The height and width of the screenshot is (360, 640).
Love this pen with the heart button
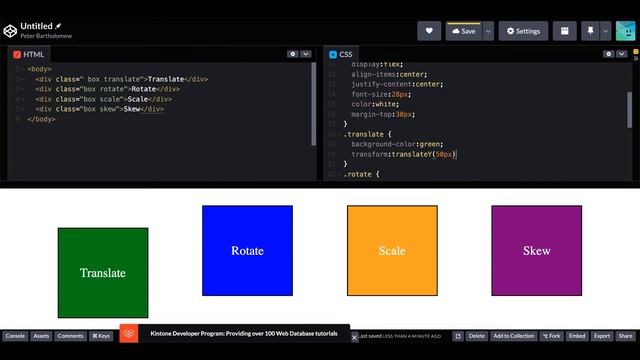click(429, 31)
